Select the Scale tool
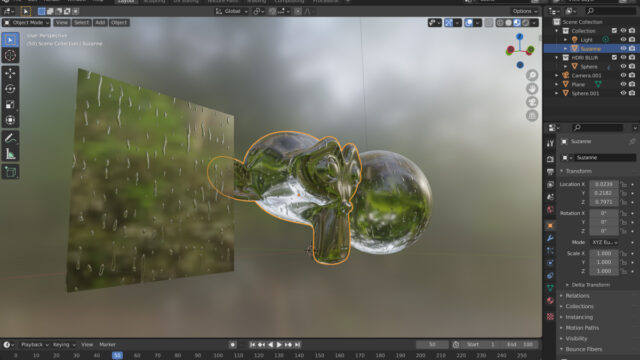 pyautogui.click(x=10, y=104)
